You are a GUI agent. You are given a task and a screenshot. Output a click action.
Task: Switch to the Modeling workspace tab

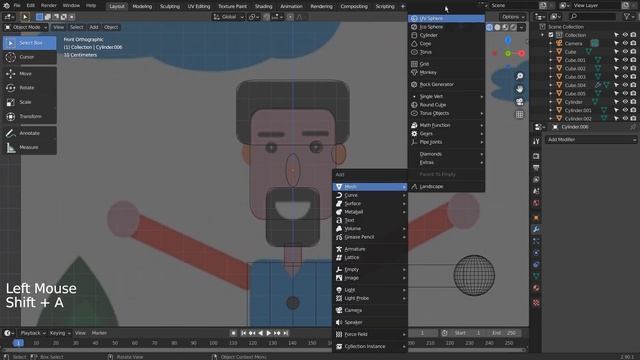[142, 6]
